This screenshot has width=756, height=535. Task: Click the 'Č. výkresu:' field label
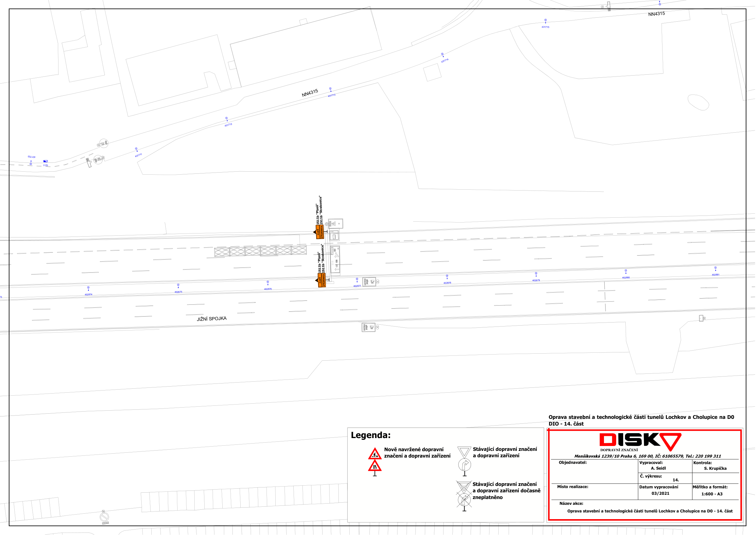tap(651, 476)
